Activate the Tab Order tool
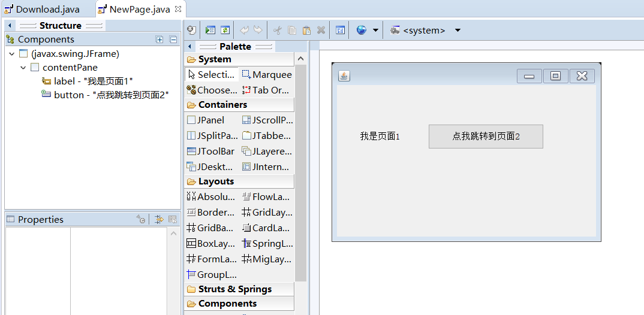The image size is (644, 315). 267,90
